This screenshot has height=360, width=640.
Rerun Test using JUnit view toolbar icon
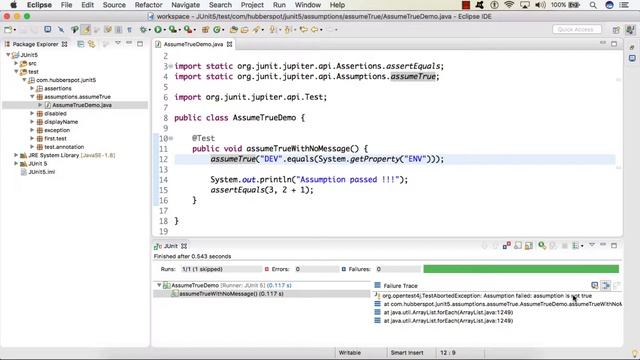tap(542, 245)
